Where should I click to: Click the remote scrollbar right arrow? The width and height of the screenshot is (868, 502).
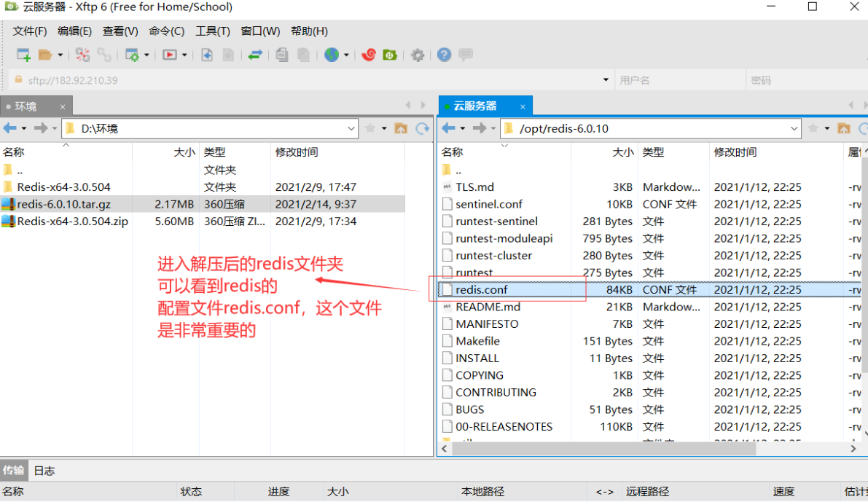[853, 449]
